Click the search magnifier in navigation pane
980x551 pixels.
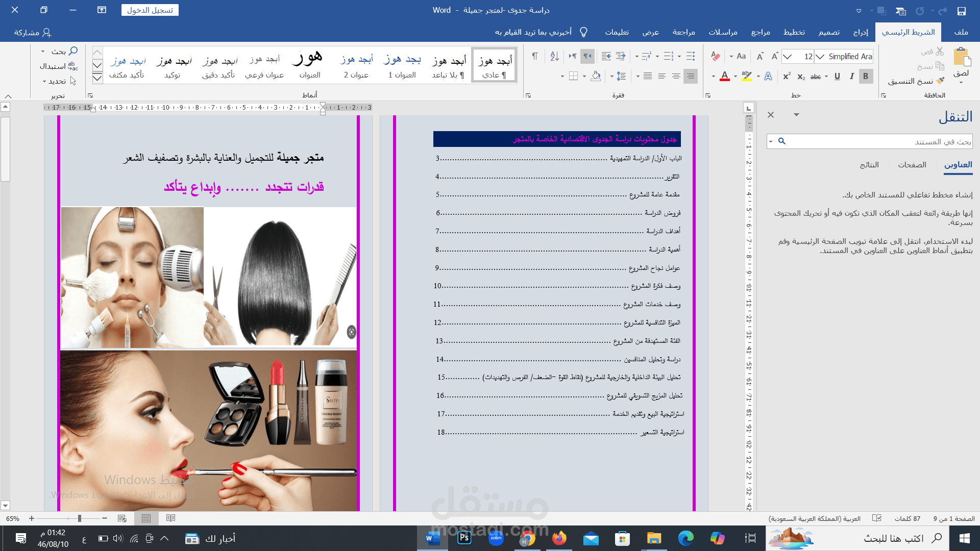[x=781, y=141]
